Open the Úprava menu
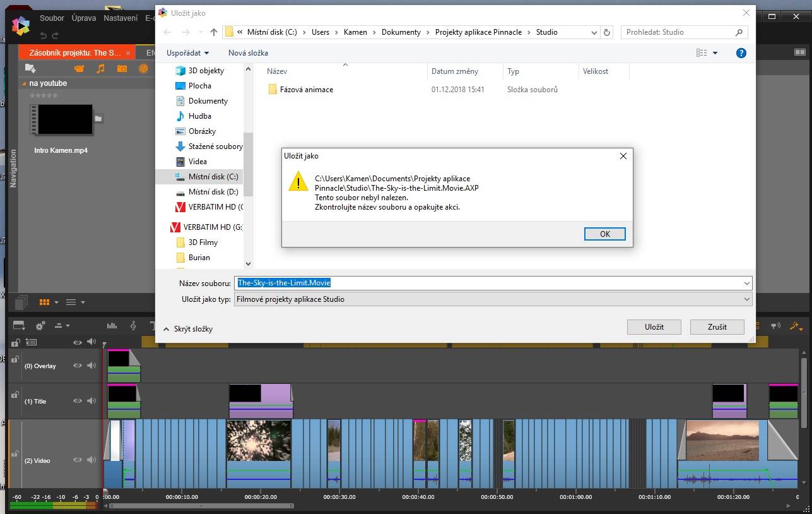Image resolution: width=812 pixels, height=514 pixels. click(84, 18)
